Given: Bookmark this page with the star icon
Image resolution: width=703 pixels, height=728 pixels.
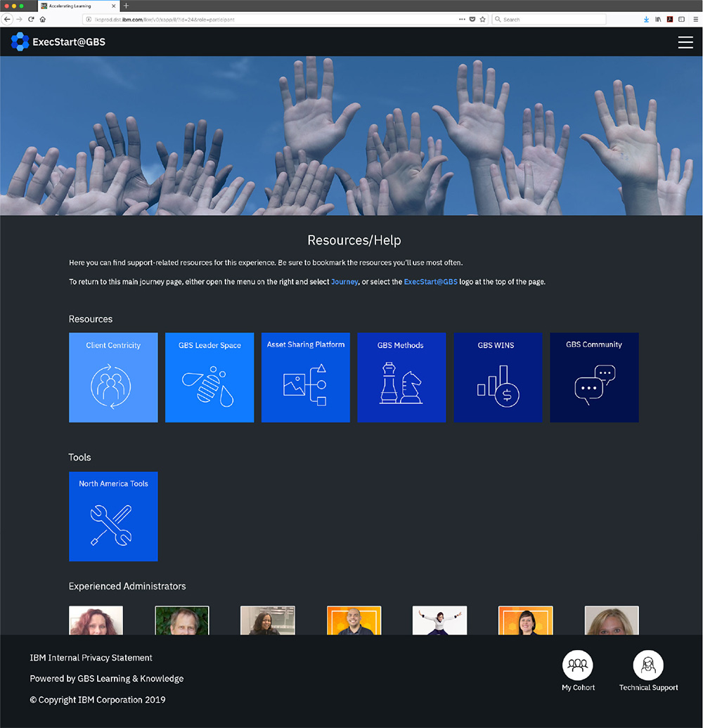Looking at the screenshot, I should (x=483, y=20).
